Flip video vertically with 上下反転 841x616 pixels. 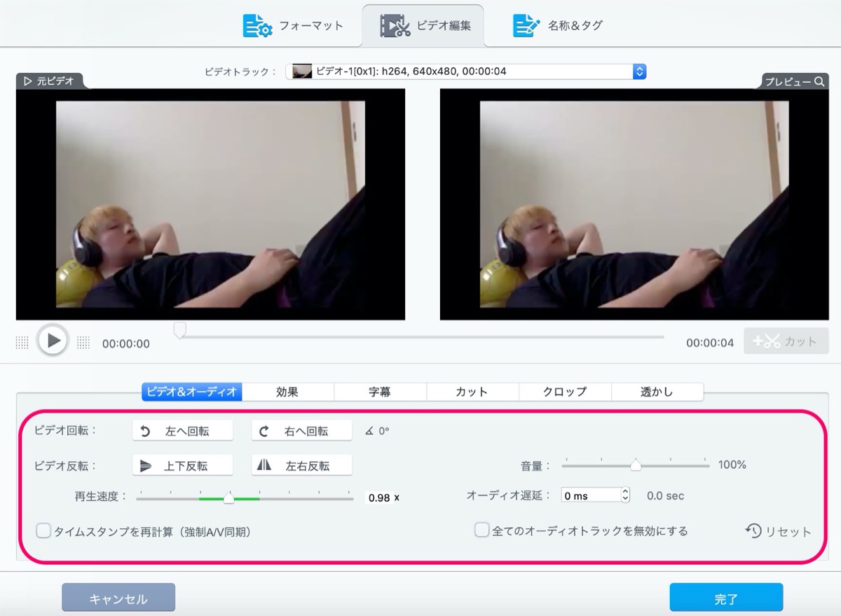coord(182,465)
